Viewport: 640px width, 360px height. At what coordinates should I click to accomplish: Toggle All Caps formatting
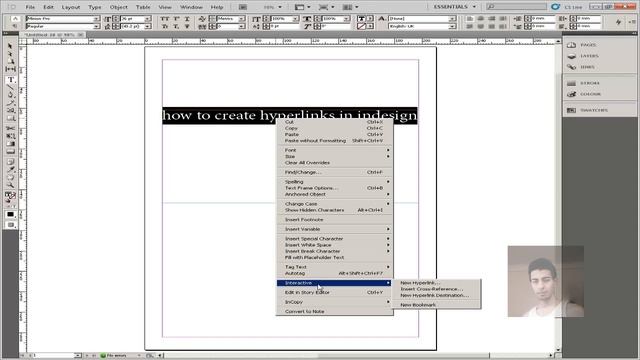(x=164, y=19)
